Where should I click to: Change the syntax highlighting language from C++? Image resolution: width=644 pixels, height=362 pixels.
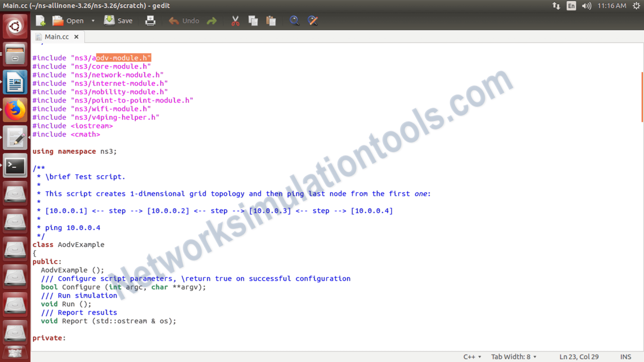pyautogui.click(x=471, y=357)
